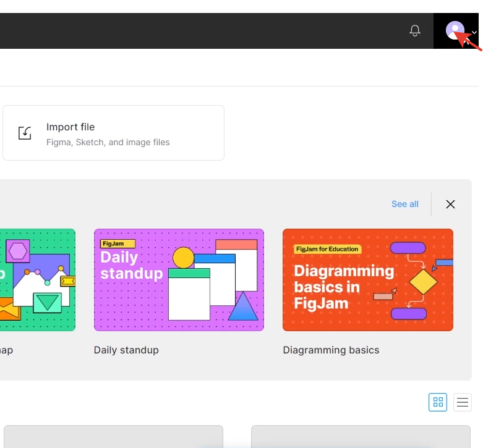This screenshot has width=483, height=448.
Task: Open the Daily standup template thumbnail
Action: click(179, 280)
